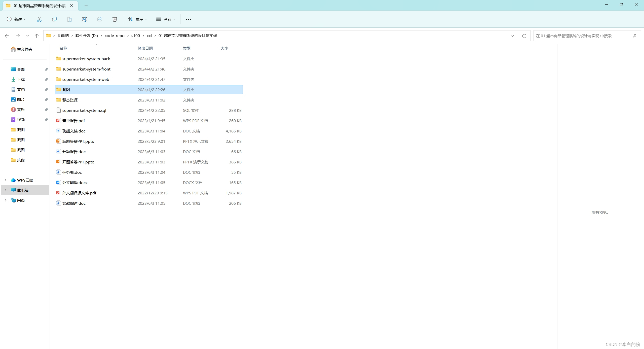This screenshot has height=349, width=644.
Task: Click the 桌面 pin icon
Action: pos(46,69)
